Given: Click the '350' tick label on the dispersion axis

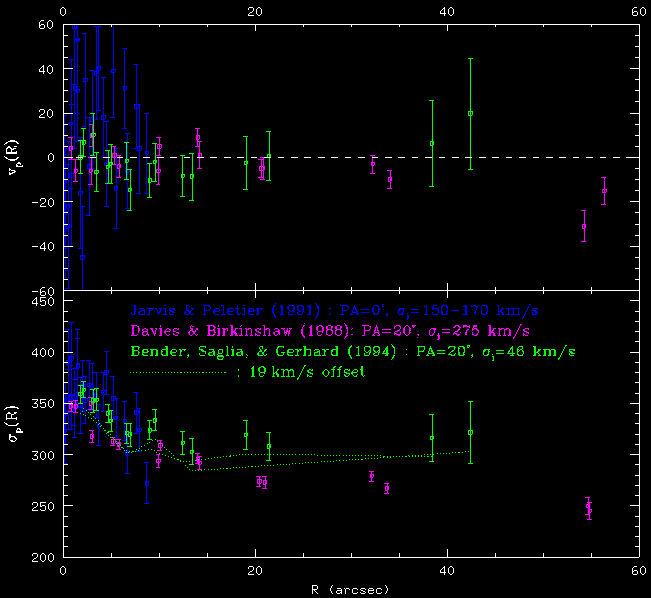Looking at the screenshot, I should pos(43,404).
